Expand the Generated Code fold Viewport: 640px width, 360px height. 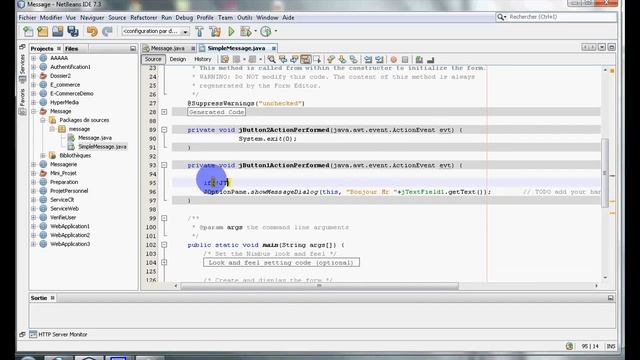pyautogui.click(x=164, y=112)
